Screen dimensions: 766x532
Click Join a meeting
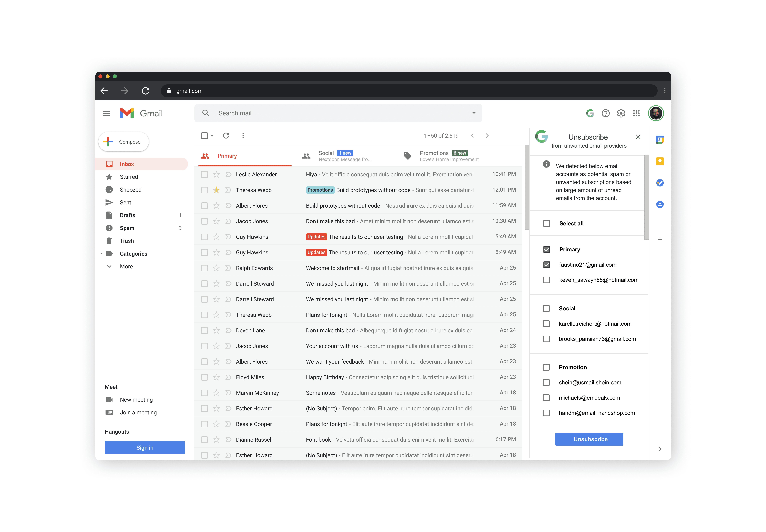pyautogui.click(x=138, y=413)
